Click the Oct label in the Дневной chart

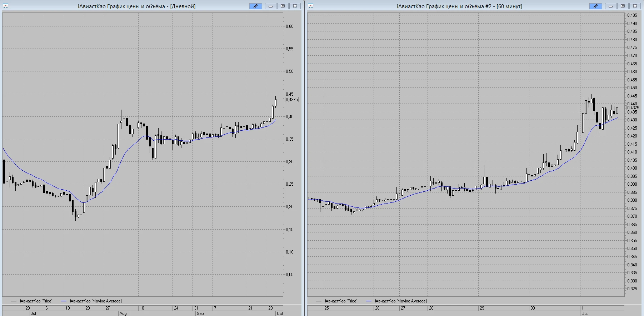coord(280,314)
